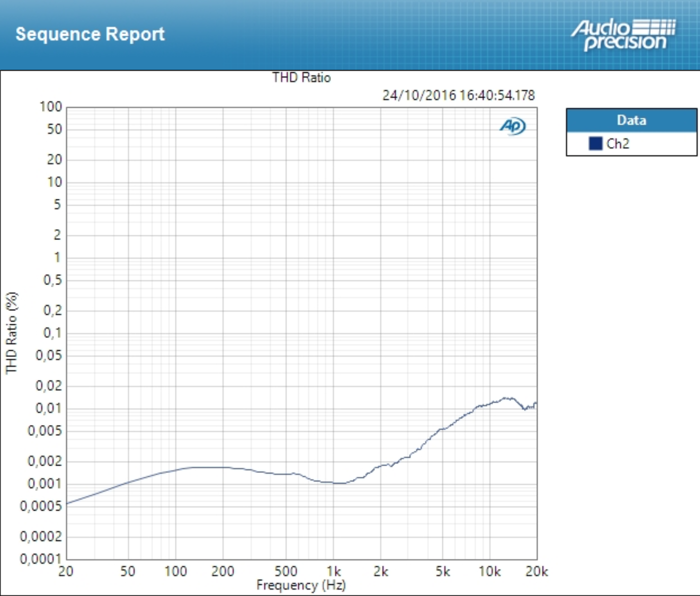Image resolution: width=700 pixels, height=596 pixels.
Task: Click the 20k tick on frequency axis
Action: pos(536,571)
